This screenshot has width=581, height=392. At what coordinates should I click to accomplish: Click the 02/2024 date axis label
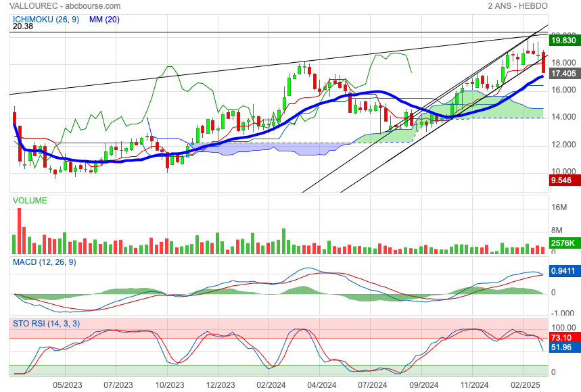coord(271,385)
